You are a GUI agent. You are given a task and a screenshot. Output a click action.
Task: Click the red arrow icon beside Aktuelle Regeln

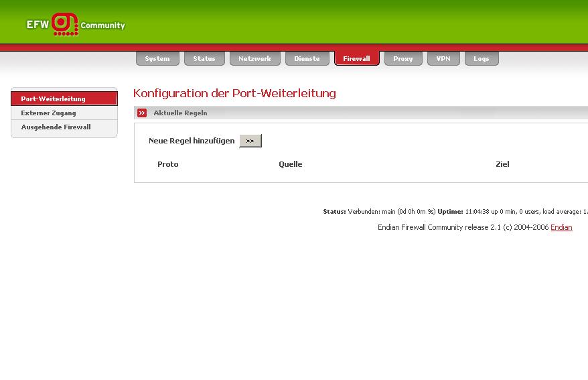click(142, 113)
